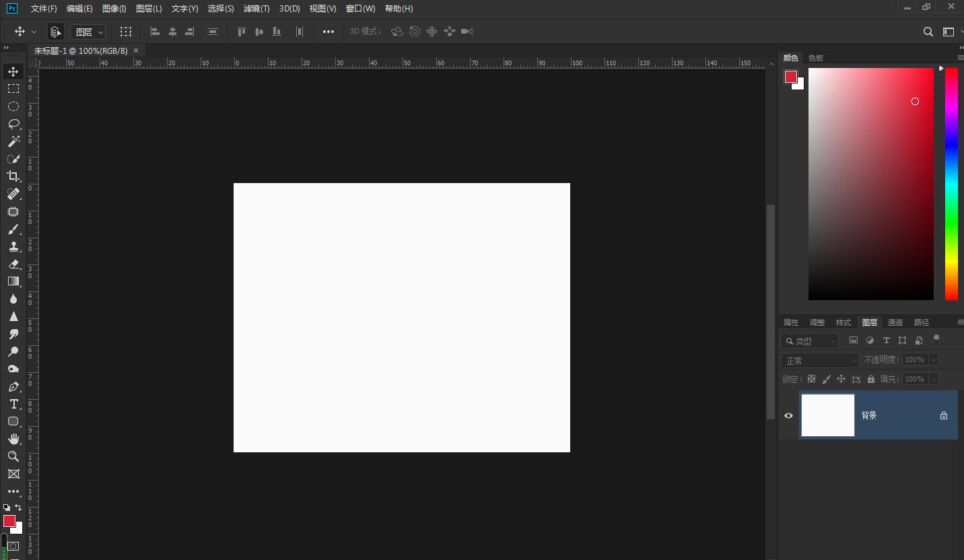
Task: Click the search icon in options bar
Action: pos(928,32)
